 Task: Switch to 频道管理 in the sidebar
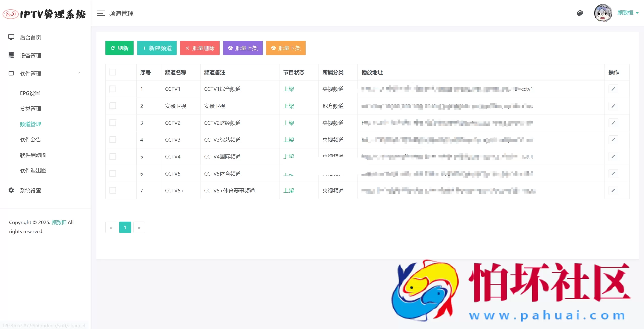pos(30,124)
